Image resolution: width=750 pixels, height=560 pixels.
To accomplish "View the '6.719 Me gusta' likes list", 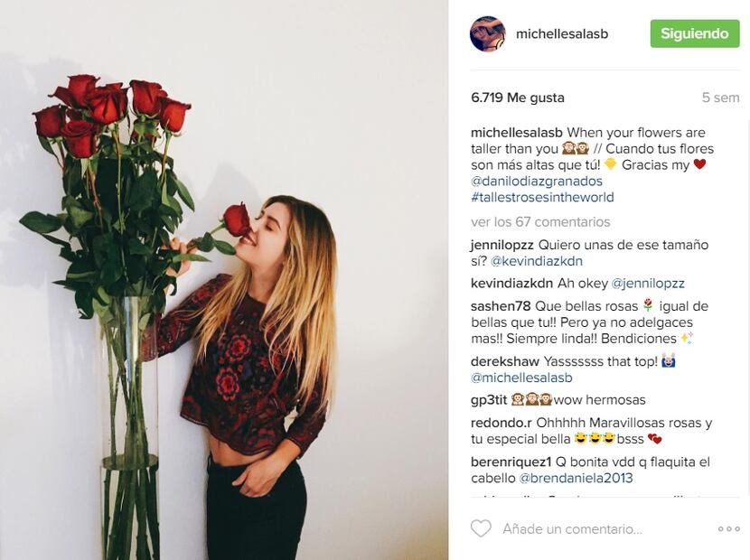I will point(518,98).
